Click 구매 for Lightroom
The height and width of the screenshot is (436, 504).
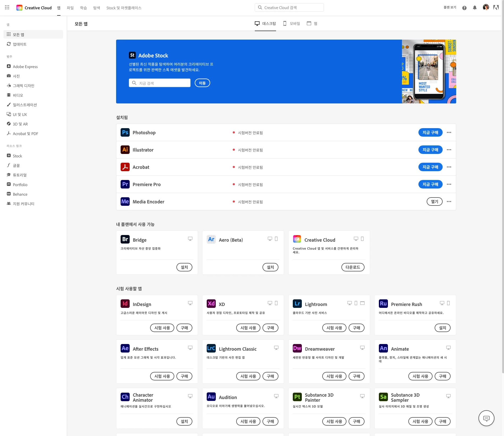(357, 328)
